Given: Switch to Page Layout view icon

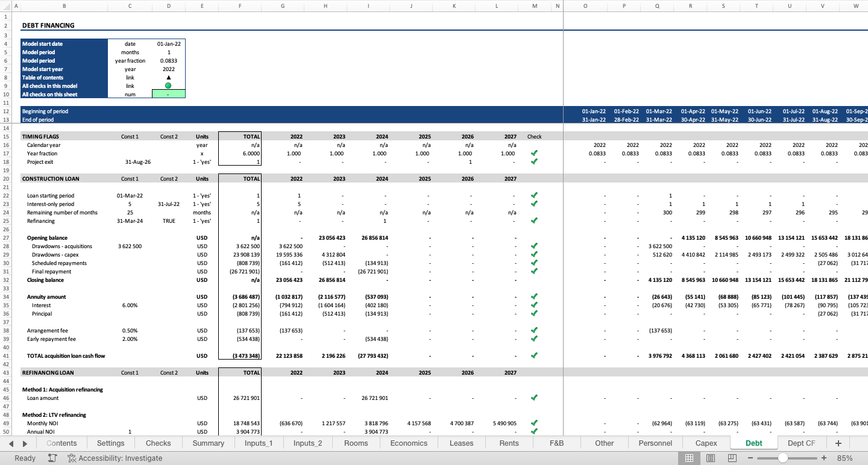Looking at the screenshot, I should coord(711,458).
